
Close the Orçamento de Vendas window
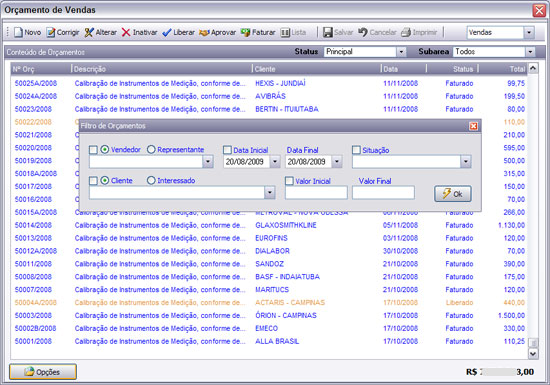[x=539, y=10]
